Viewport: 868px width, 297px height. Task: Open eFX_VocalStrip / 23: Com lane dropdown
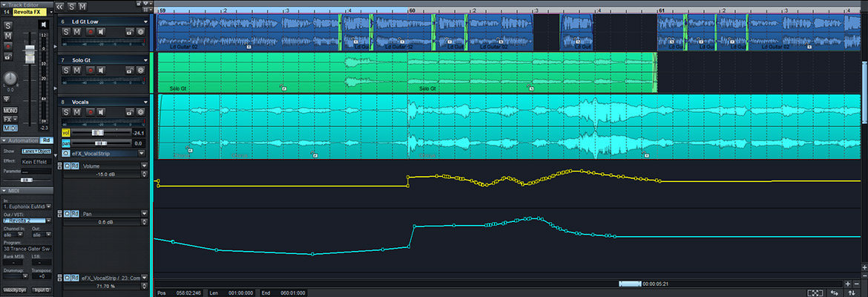point(144,278)
